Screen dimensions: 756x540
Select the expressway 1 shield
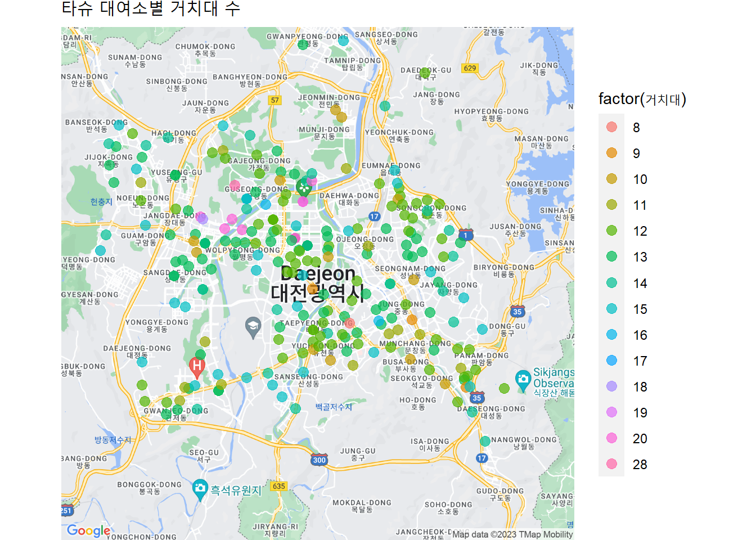(x=466, y=235)
